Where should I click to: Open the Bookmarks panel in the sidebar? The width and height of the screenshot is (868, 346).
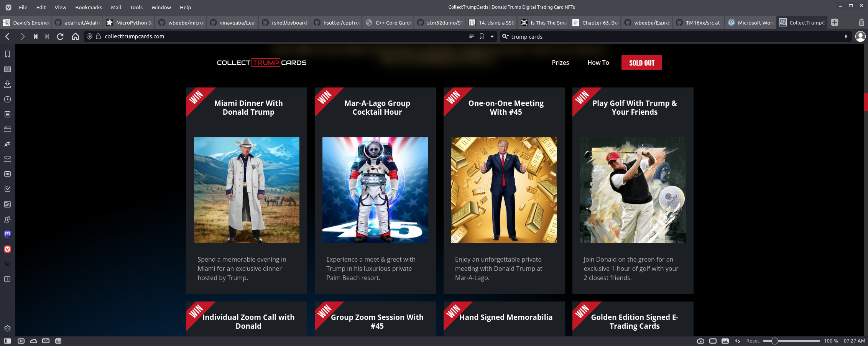pyautogui.click(x=7, y=54)
